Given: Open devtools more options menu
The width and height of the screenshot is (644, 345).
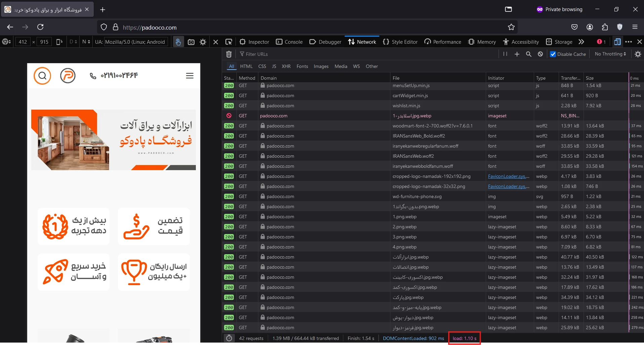Looking at the screenshot, I should (629, 42).
